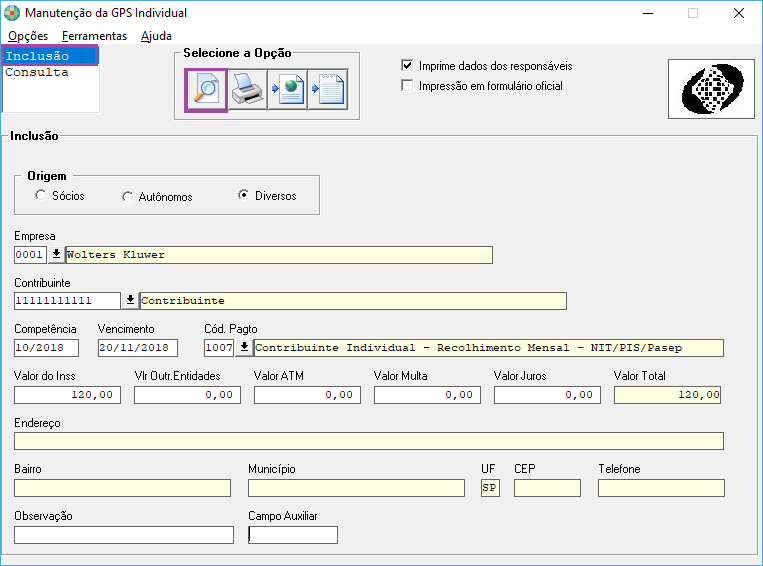This screenshot has width=763, height=566.
Task: Click the Vlr Outr.Entidades field
Action: (x=187, y=395)
